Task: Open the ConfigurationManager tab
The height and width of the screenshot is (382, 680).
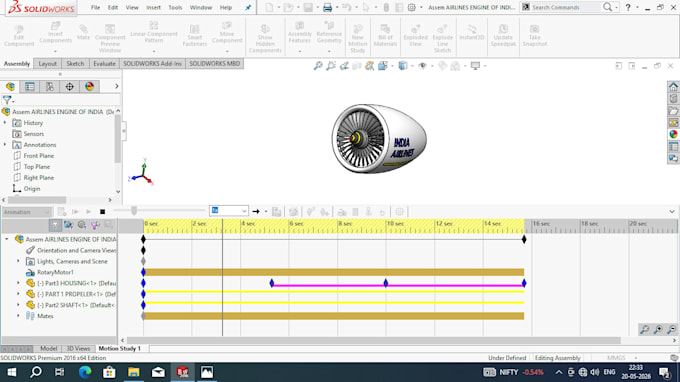Action: click(x=50, y=86)
